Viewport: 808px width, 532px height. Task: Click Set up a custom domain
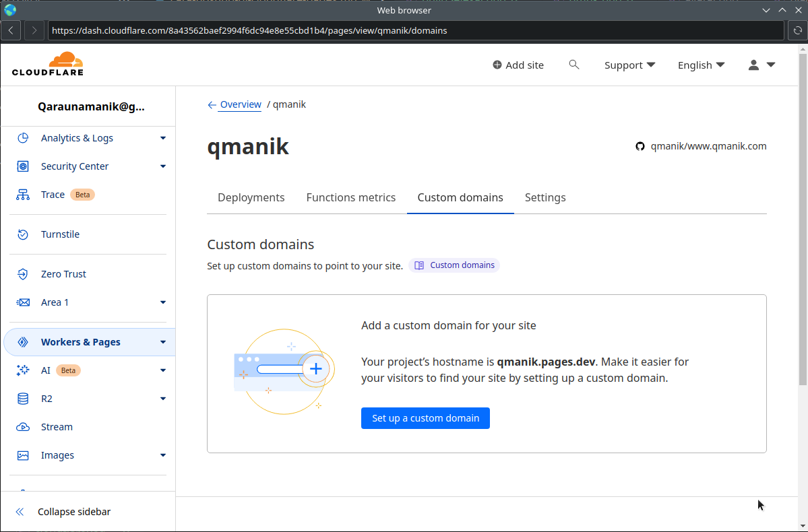(425, 418)
